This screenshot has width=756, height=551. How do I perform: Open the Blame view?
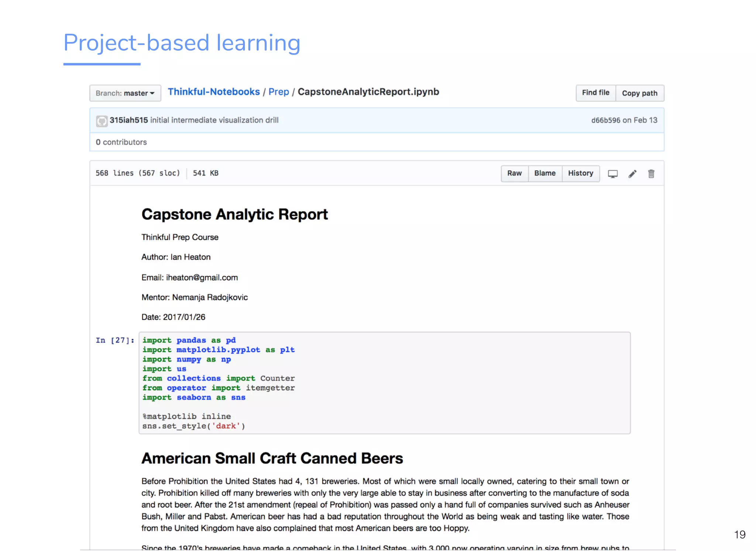544,173
